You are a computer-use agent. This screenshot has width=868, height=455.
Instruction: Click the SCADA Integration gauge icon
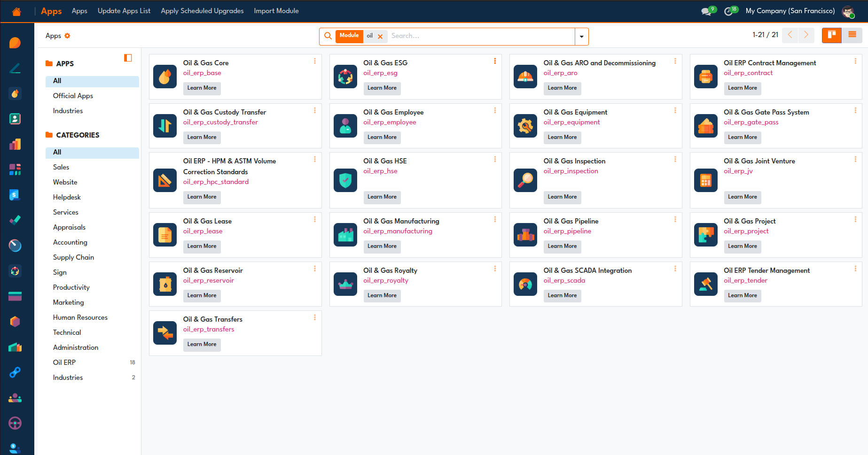tap(525, 284)
